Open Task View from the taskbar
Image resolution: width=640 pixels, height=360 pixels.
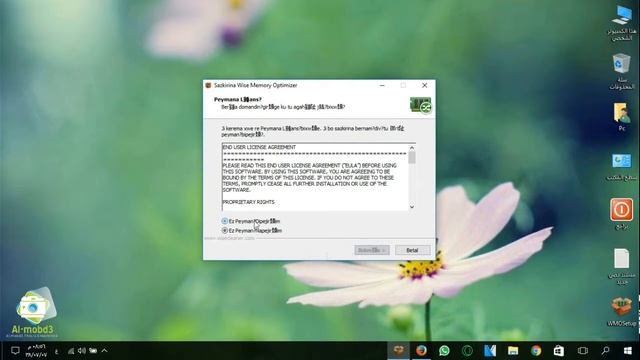tap(583, 351)
